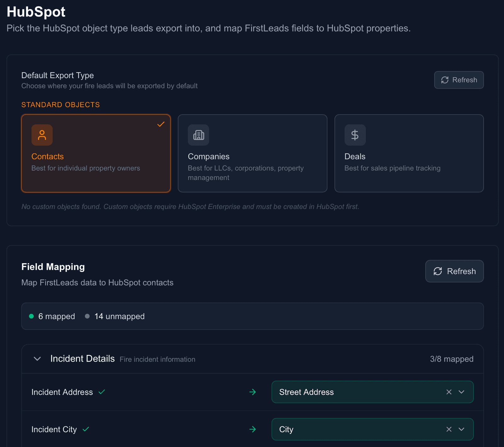Click the gray dot next to 14 unmapped
This screenshot has height=447, width=504.
pyautogui.click(x=87, y=316)
